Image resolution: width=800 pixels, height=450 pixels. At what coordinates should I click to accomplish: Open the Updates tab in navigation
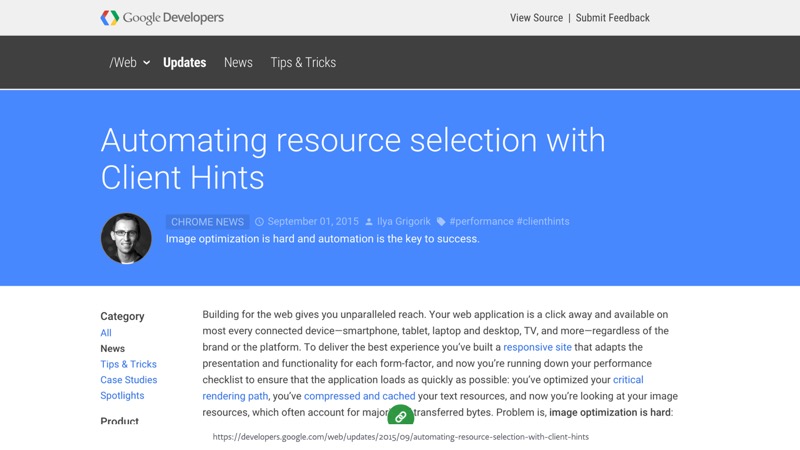[184, 62]
